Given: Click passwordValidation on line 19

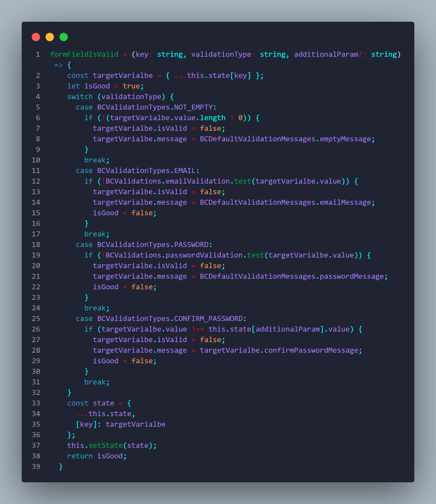Looking at the screenshot, I should [x=204, y=255].
